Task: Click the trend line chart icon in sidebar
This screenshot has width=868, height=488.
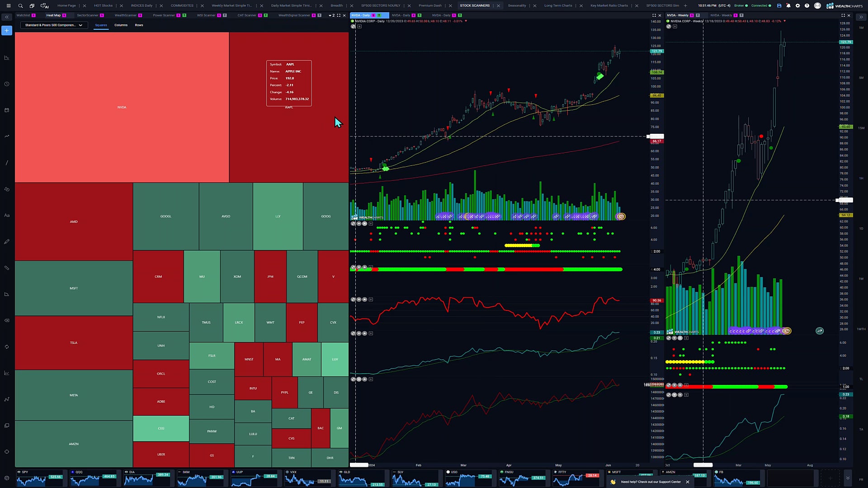Action: [7, 136]
